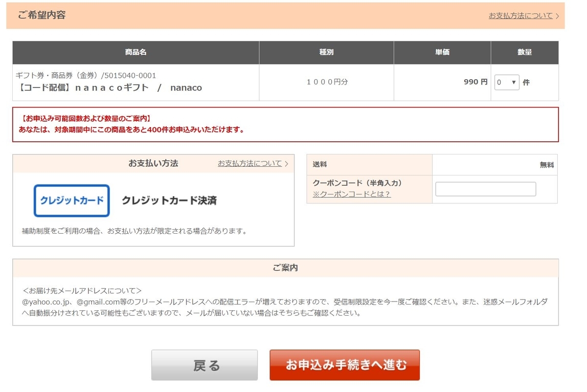
Task: Click the 戻る button
Action: (204, 365)
